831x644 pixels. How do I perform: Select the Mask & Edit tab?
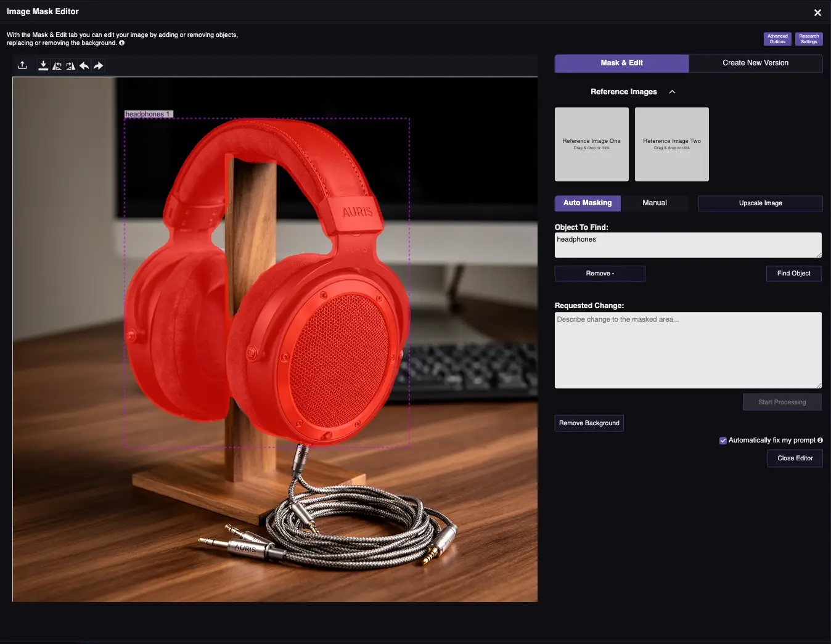coord(621,63)
